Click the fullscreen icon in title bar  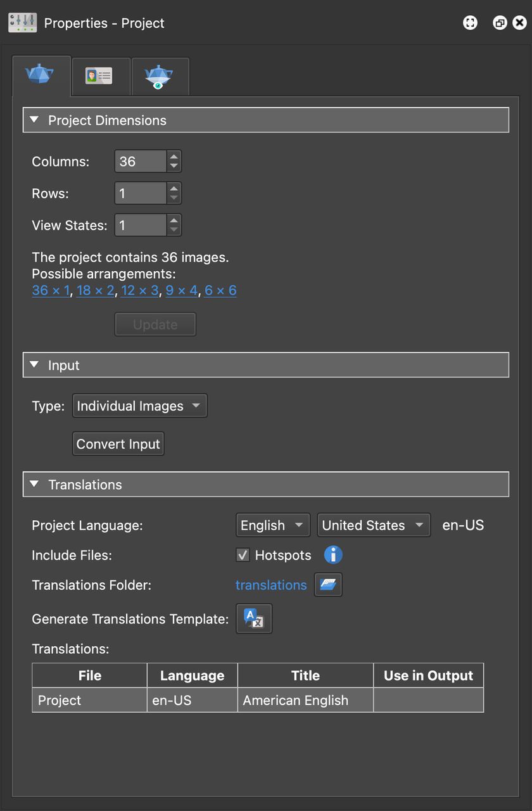470,22
